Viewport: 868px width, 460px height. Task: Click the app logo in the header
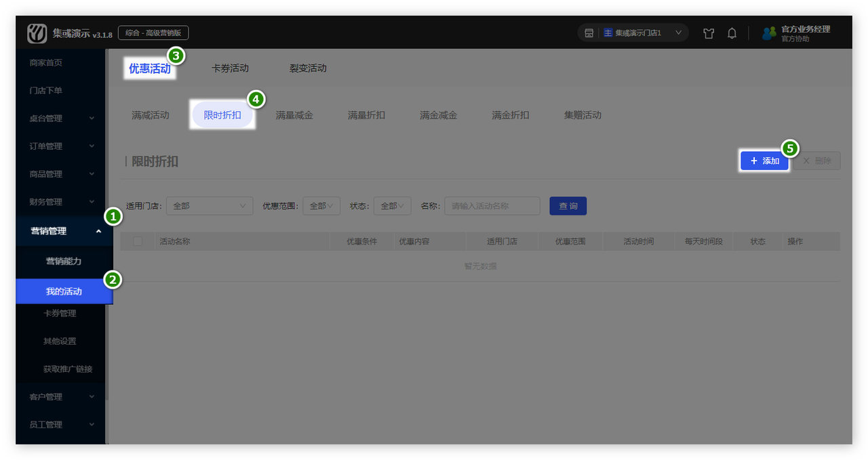coord(37,33)
